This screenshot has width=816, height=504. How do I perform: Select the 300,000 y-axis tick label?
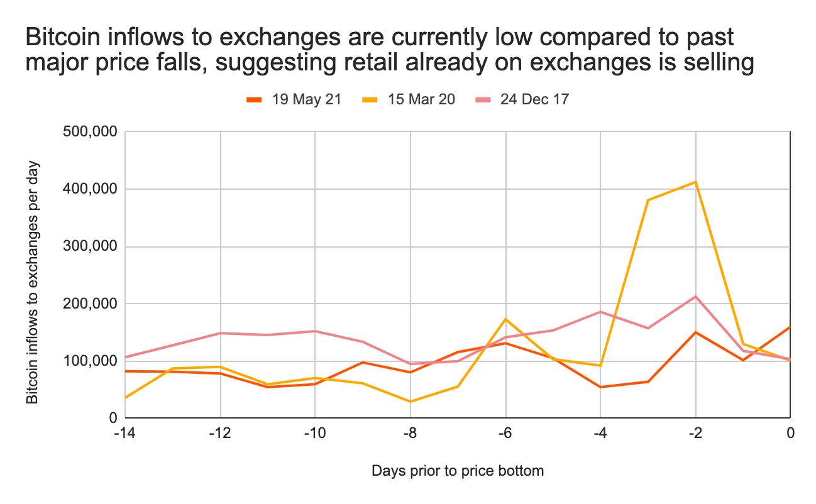90,246
